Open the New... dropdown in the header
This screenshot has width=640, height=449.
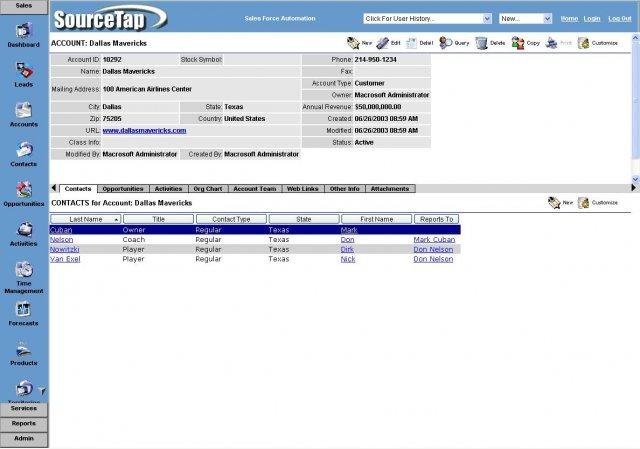click(x=526, y=18)
